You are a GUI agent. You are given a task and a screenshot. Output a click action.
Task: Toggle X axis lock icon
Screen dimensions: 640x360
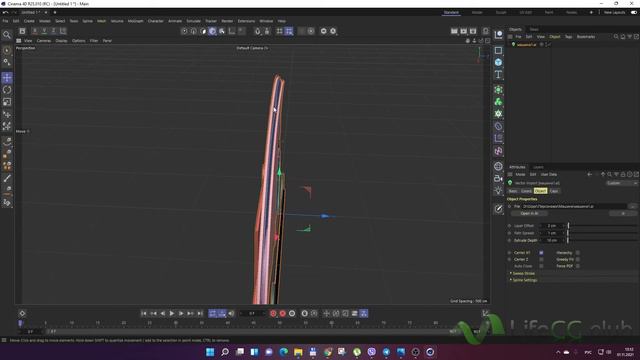pos(35,31)
